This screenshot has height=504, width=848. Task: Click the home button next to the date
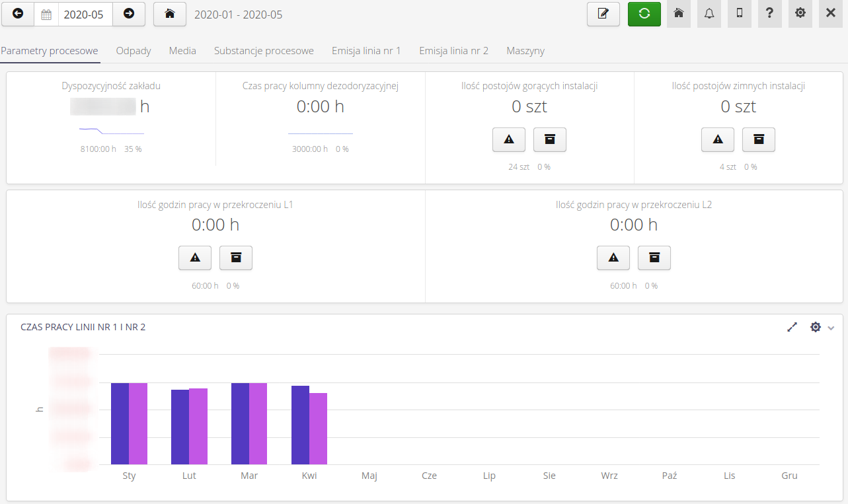click(x=169, y=14)
